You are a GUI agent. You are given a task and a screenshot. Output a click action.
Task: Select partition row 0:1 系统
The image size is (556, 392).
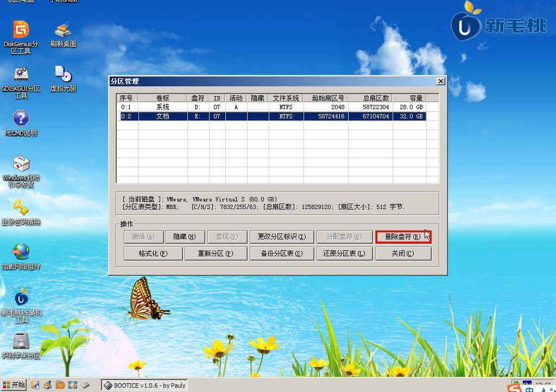[271, 107]
